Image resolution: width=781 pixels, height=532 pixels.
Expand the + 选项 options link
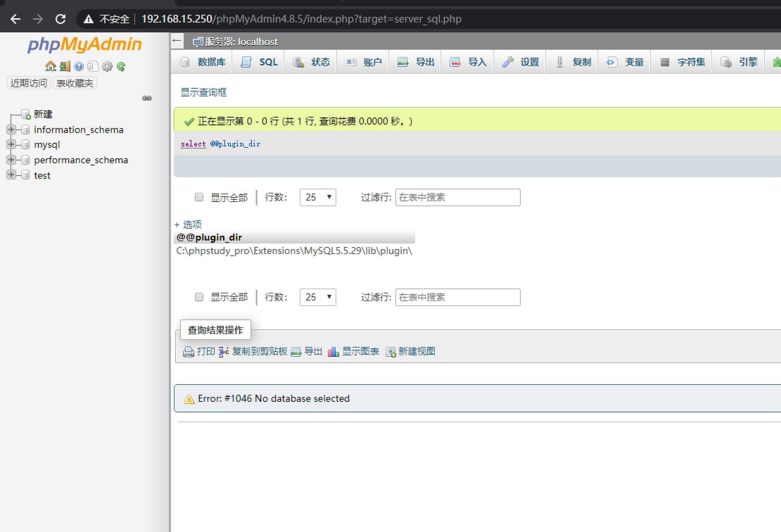pyautogui.click(x=188, y=224)
